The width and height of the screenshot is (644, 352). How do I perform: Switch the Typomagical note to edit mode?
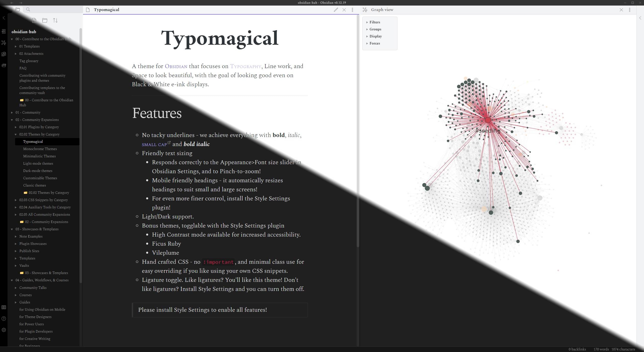coord(336,10)
